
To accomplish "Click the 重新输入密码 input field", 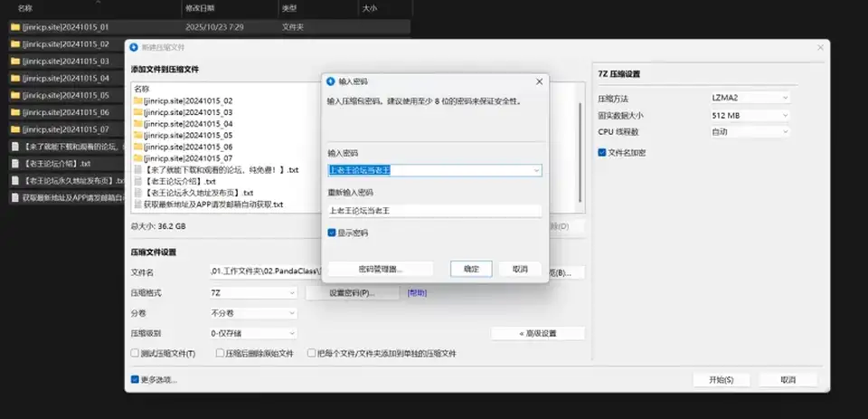I will click(x=435, y=211).
